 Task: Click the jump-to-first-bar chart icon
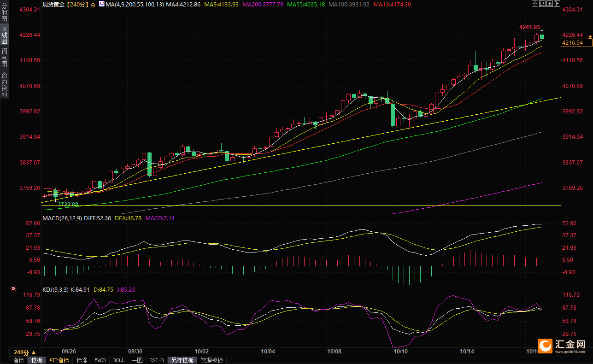click(x=542, y=4)
